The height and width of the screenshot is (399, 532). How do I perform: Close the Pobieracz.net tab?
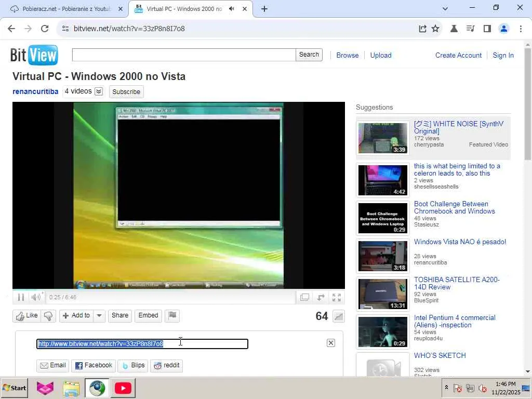121,9
